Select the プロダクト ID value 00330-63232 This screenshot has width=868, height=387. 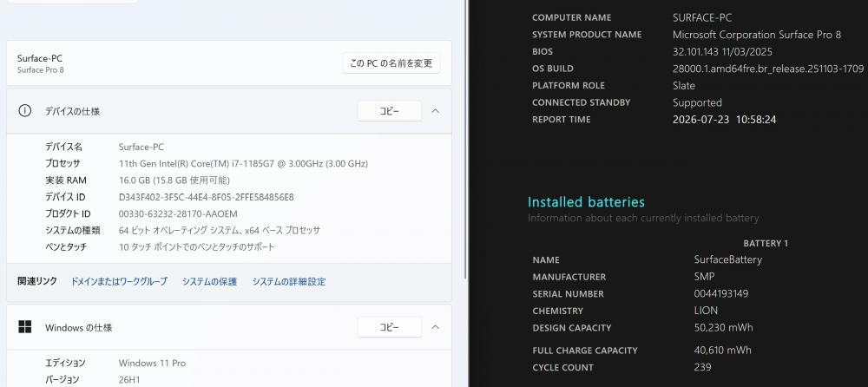(x=178, y=213)
